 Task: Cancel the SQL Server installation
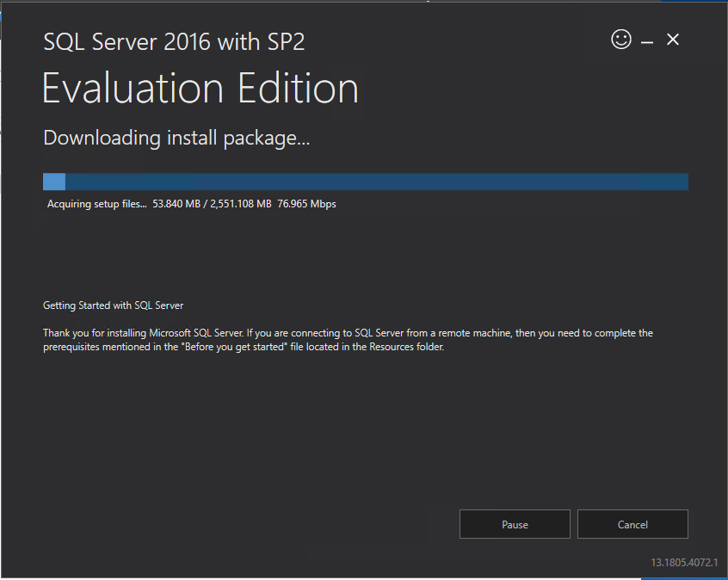[x=632, y=524]
